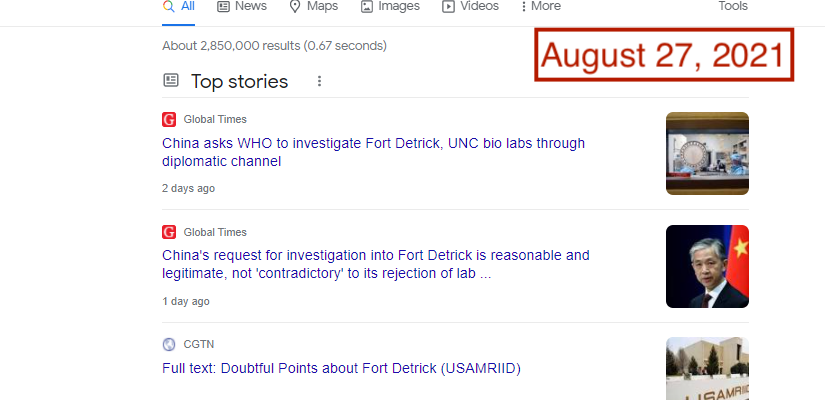825x400 pixels.
Task: Open China's request is reasonable article
Action: pyautogui.click(x=376, y=264)
